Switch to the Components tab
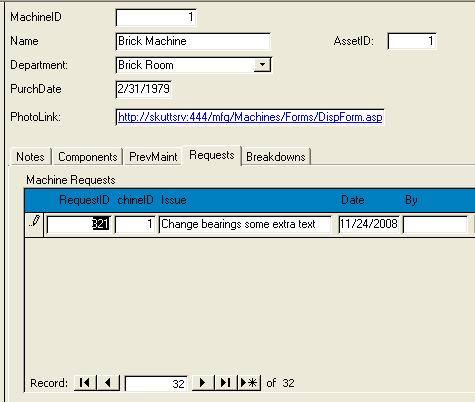This screenshot has height=402, width=475. pos(88,157)
